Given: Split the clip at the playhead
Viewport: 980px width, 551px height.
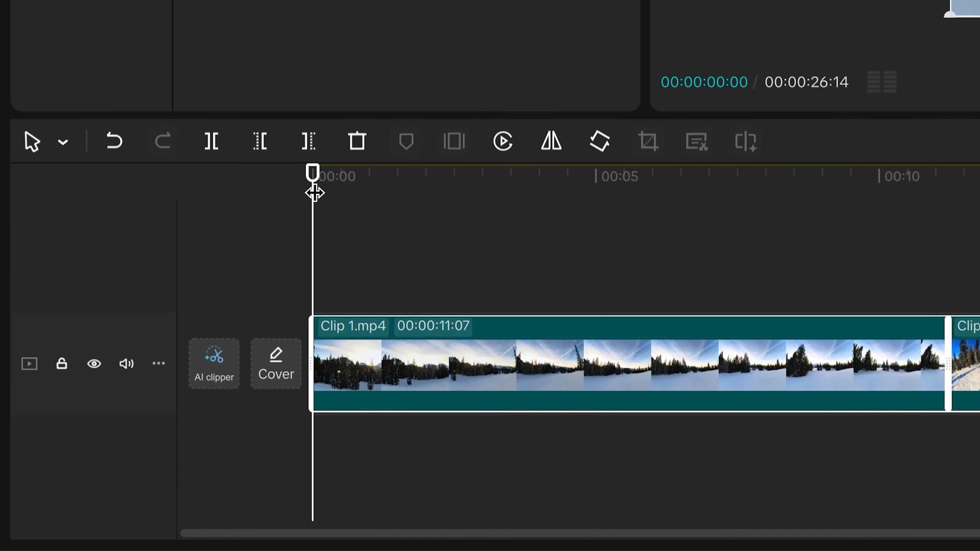Looking at the screenshot, I should (211, 141).
